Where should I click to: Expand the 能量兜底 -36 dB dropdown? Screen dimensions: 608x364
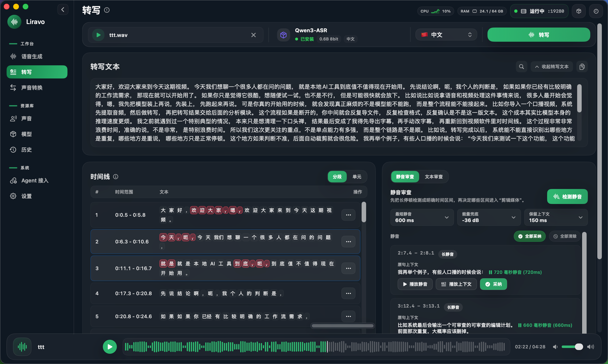point(489,217)
